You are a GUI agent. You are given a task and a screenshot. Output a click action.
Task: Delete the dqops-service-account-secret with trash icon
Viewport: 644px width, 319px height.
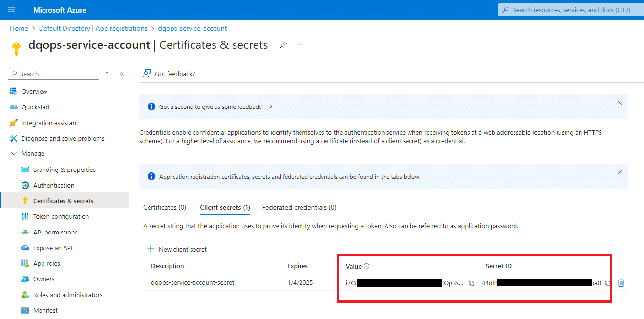click(621, 283)
